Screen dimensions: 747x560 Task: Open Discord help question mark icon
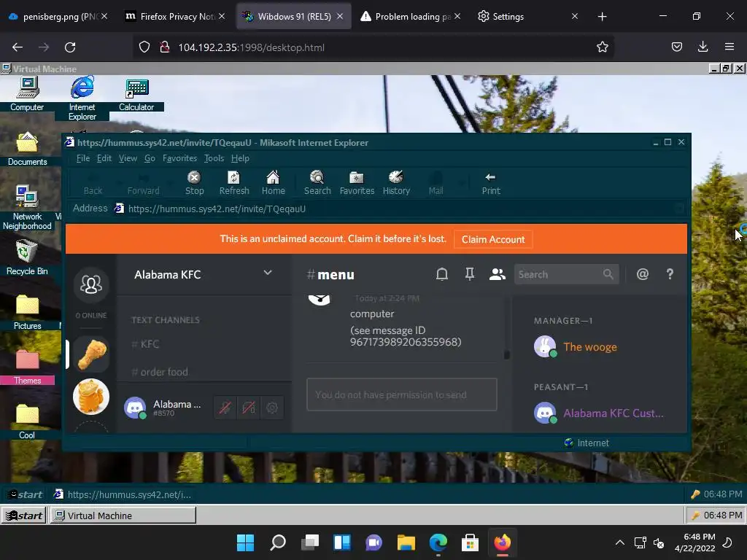(670, 274)
